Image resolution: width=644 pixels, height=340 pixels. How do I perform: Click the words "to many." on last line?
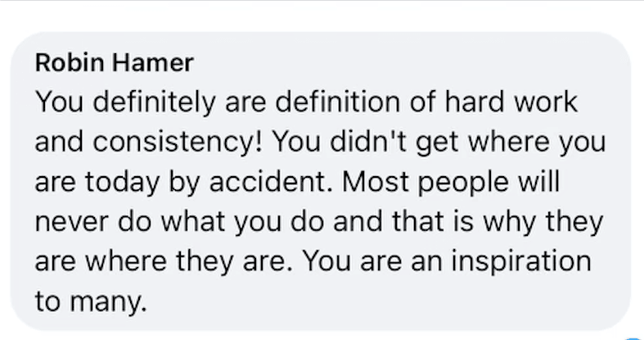tap(91, 301)
